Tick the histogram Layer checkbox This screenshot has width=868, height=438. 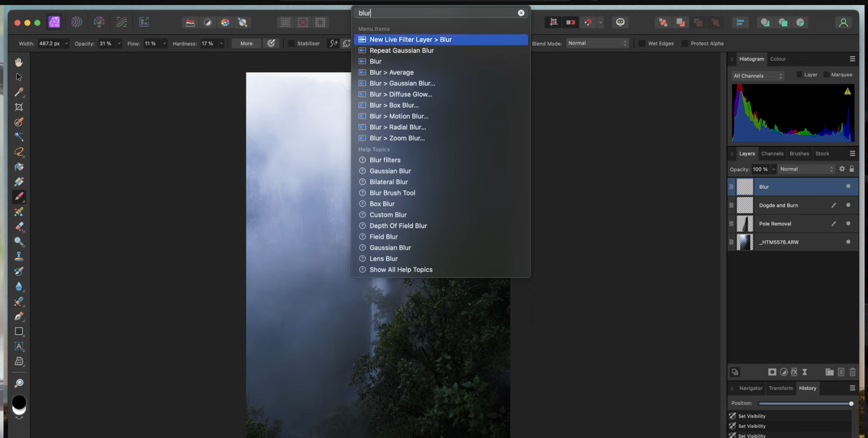(799, 75)
